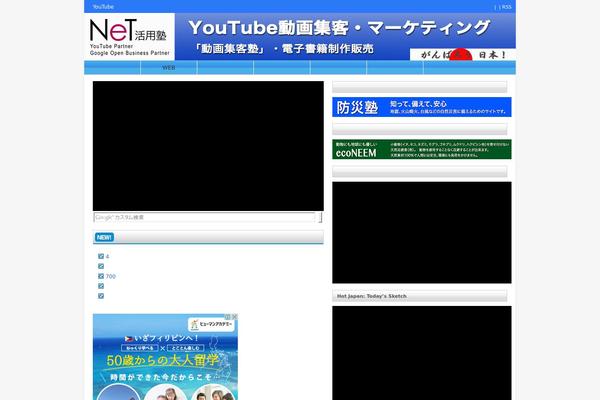Open the RSS feed link
This screenshot has width=600, height=400.
(507, 7)
